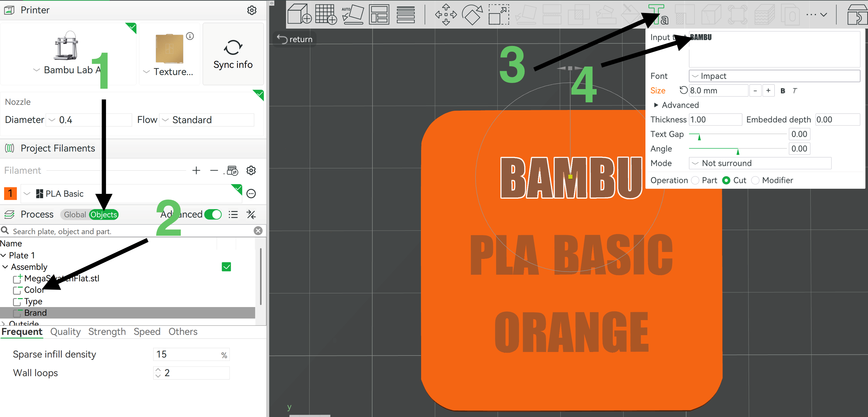The image size is (868, 417).
Task: Open the Strength tab
Action: tap(107, 332)
